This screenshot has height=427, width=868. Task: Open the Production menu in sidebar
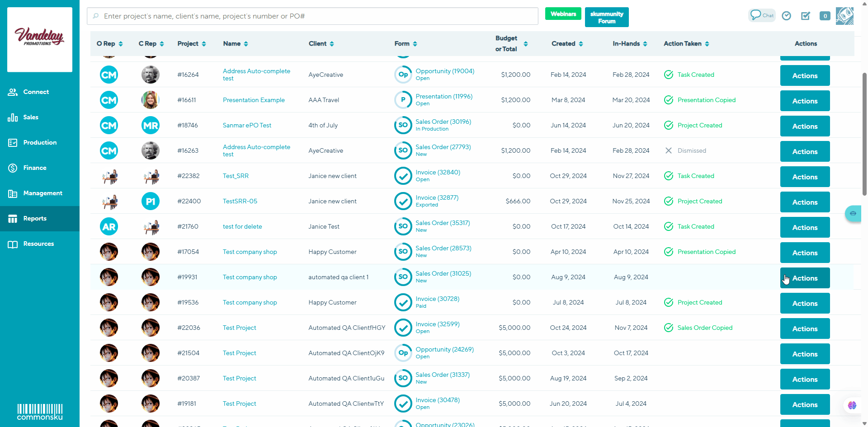point(40,142)
